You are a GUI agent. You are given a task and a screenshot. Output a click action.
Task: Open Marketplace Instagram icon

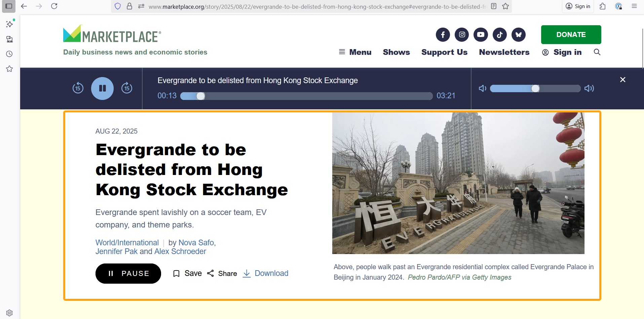(x=462, y=35)
